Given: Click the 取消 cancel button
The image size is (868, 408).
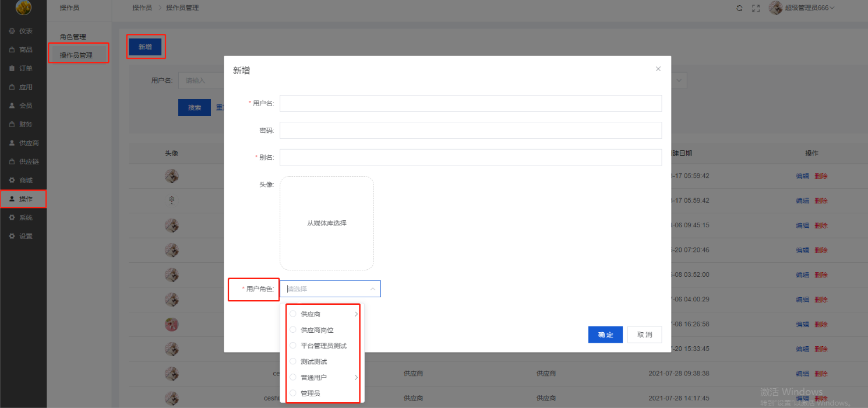Looking at the screenshot, I should pos(644,335).
